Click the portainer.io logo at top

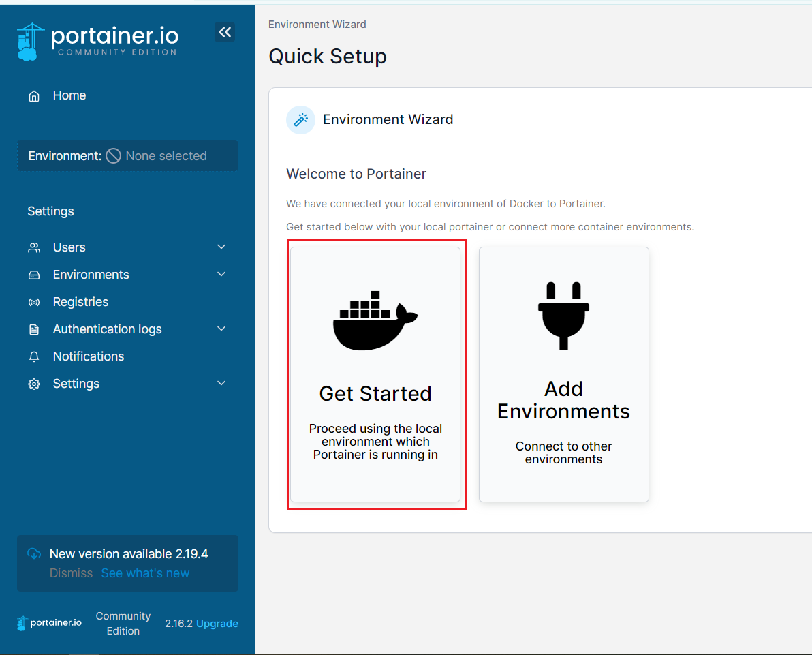(98, 42)
